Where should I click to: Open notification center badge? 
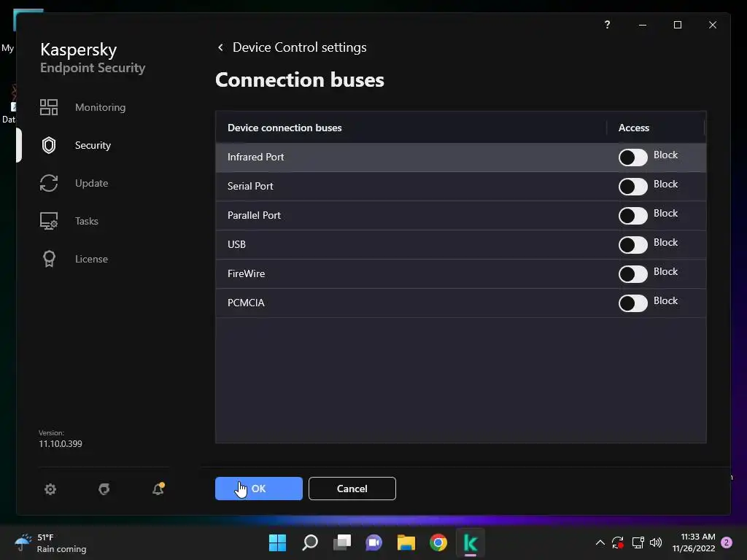point(727,542)
